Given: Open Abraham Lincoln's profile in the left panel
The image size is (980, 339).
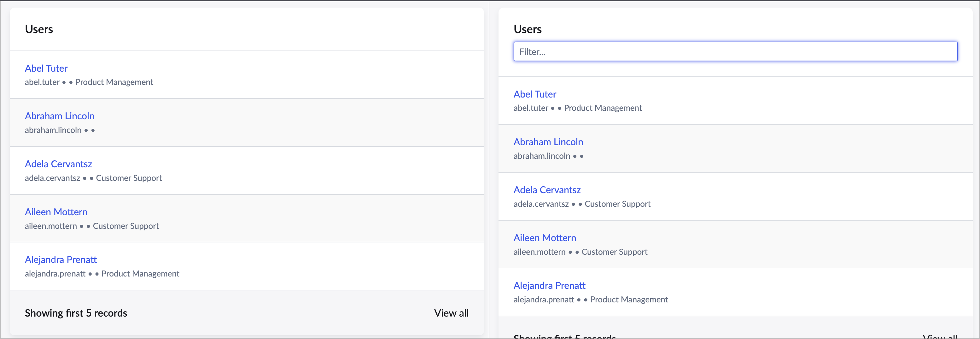Looking at the screenshot, I should tap(59, 116).
